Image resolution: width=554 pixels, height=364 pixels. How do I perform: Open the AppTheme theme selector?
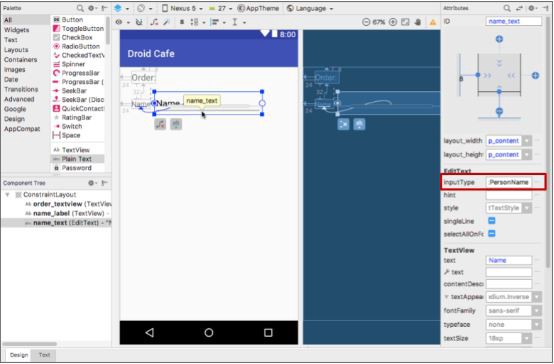pos(258,8)
